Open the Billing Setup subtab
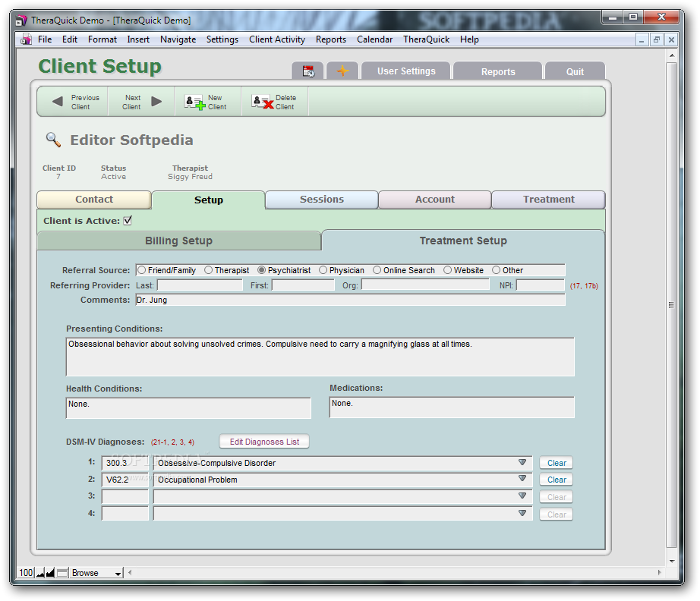700x601 pixels. tap(178, 241)
